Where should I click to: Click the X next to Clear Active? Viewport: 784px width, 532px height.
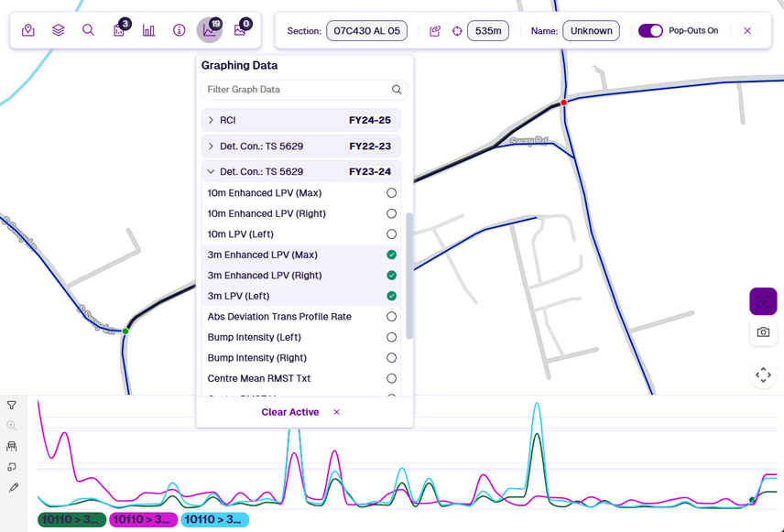(336, 412)
